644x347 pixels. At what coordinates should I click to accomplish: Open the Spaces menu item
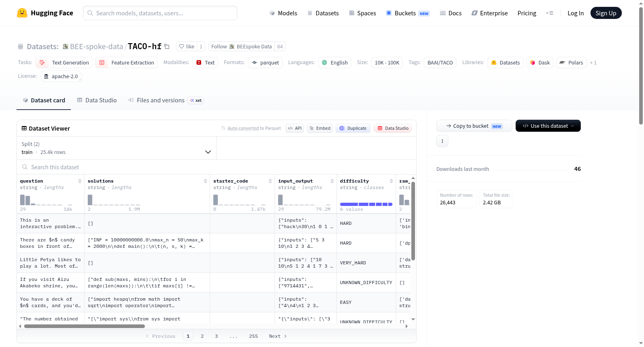(363, 13)
